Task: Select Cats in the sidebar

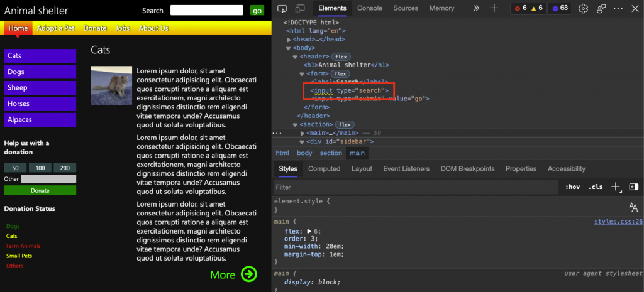Action: coord(40,56)
